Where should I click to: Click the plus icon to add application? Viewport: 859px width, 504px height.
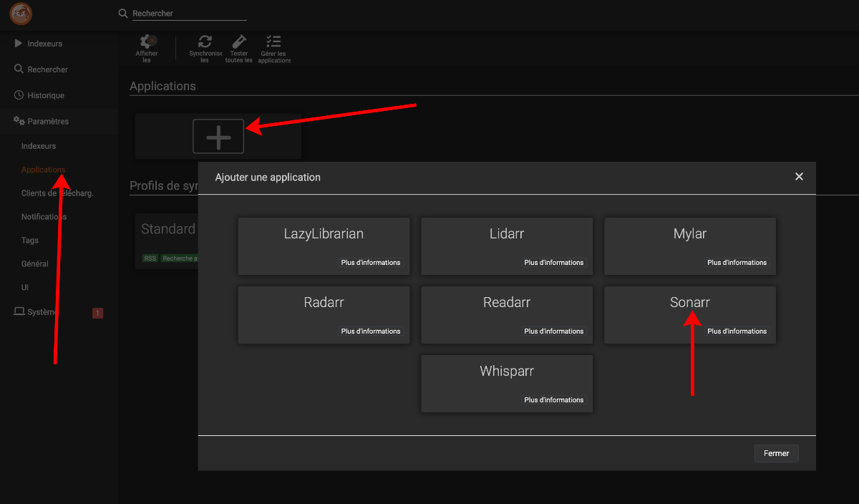point(218,136)
